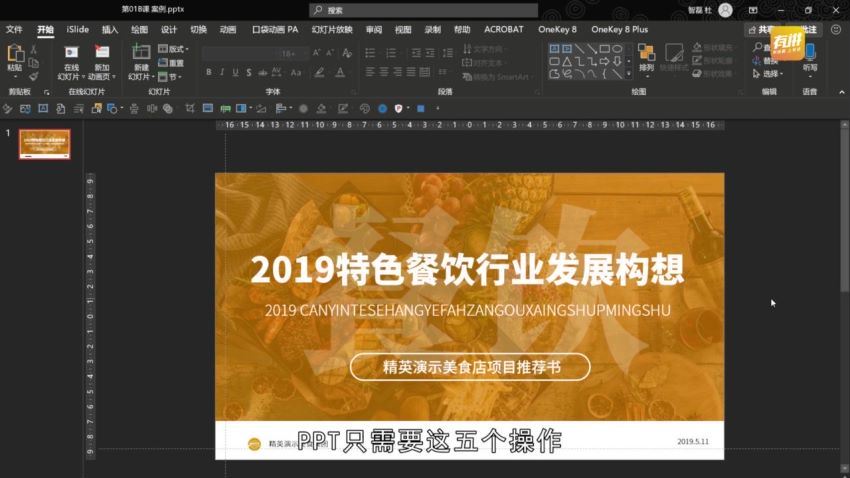Open the Arrange (排列) tool
The width and height of the screenshot is (850, 478).
646,57
